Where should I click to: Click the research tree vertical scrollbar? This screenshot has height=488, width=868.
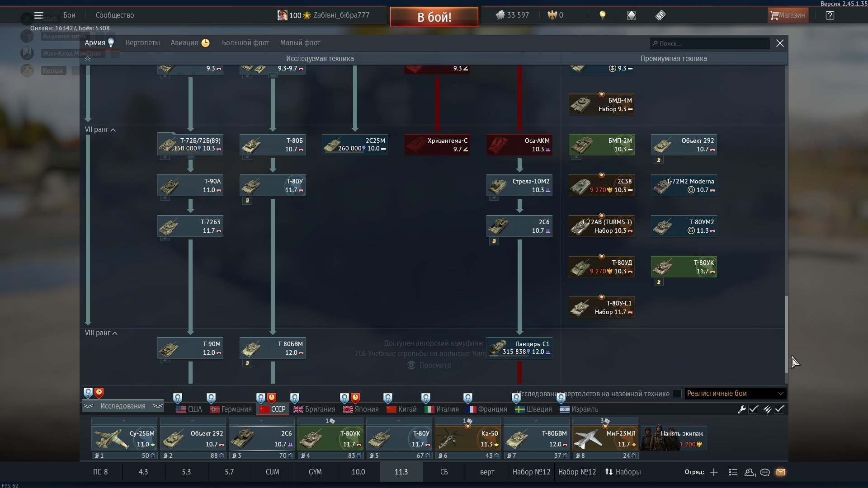click(x=786, y=334)
